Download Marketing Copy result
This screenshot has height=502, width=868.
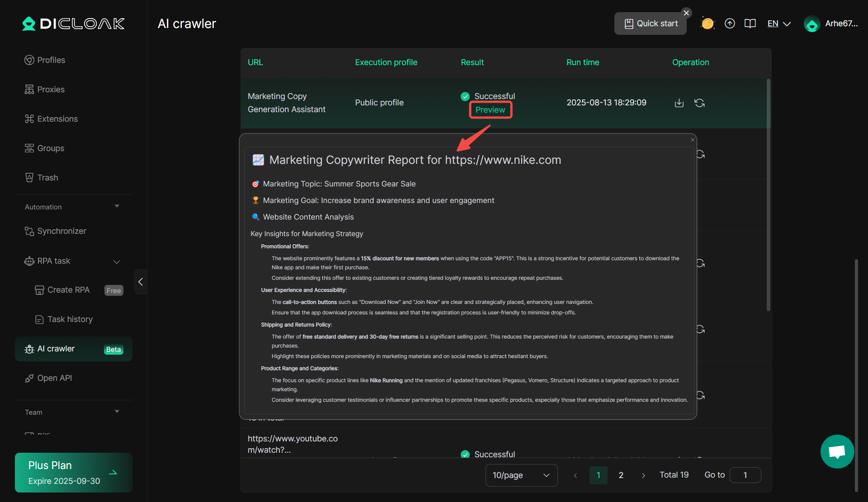point(679,103)
